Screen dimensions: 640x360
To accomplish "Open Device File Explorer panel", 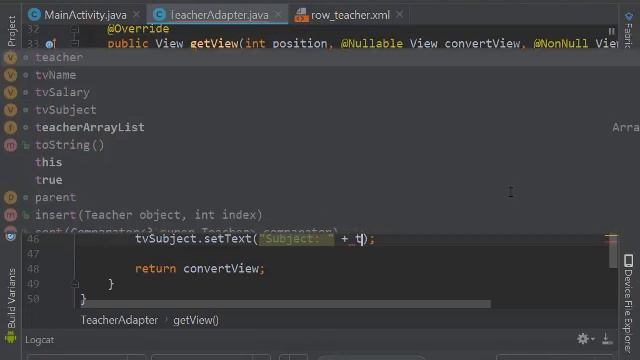I will click(629, 304).
